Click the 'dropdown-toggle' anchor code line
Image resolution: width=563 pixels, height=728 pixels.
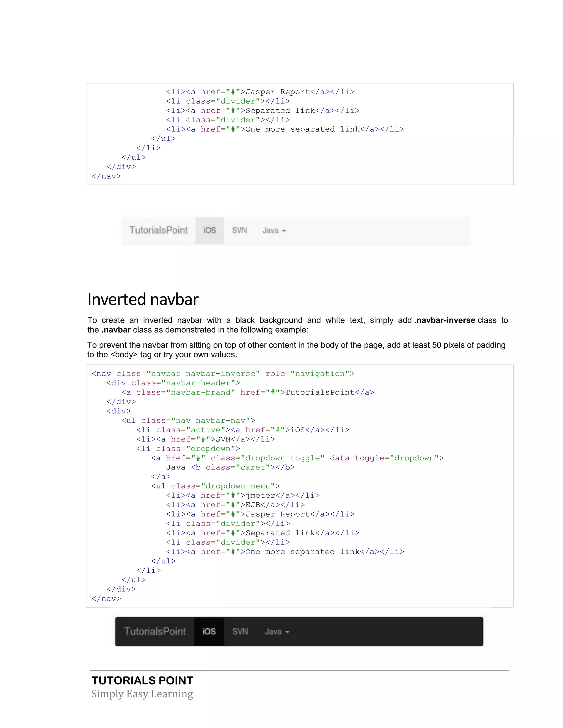297,458
